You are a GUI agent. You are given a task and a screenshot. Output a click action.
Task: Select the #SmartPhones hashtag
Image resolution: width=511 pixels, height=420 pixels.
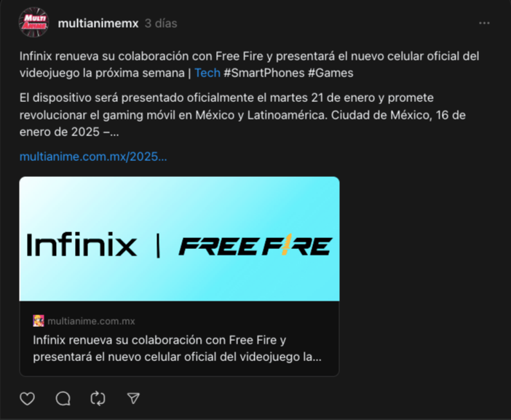tap(264, 73)
